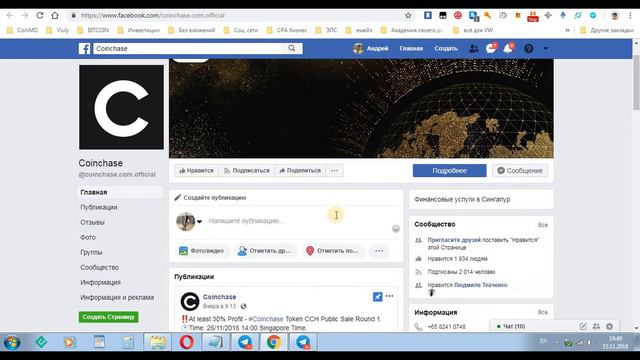Click the create group icon in chat bar

tap(596, 326)
